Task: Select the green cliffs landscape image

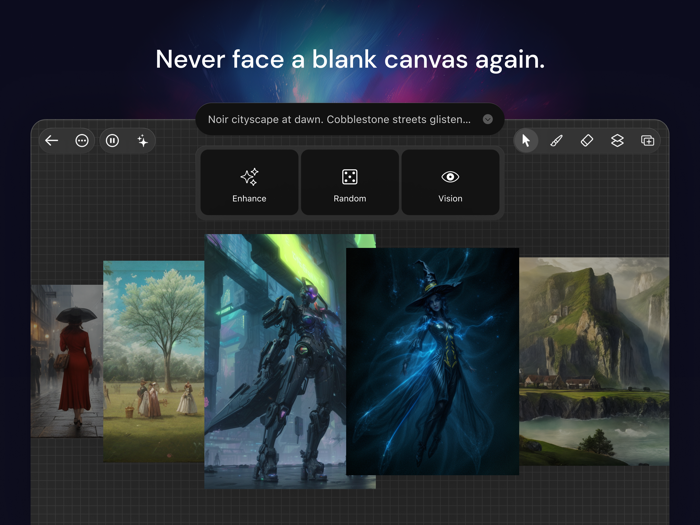Action: click(594, 361)
